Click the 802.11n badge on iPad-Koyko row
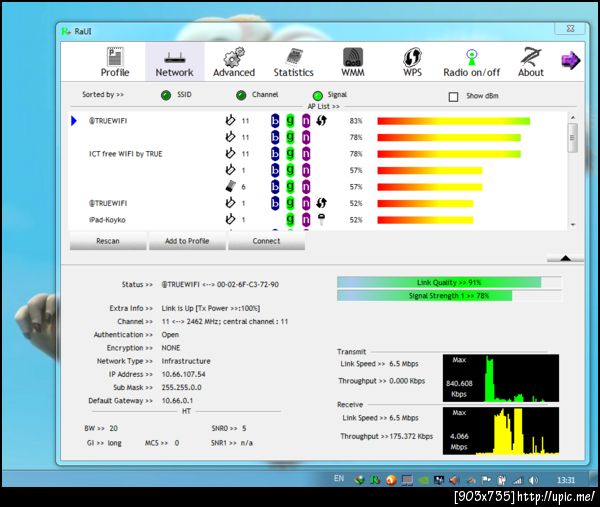The width and height of the screenshot is (600, 507). [306, 219]
